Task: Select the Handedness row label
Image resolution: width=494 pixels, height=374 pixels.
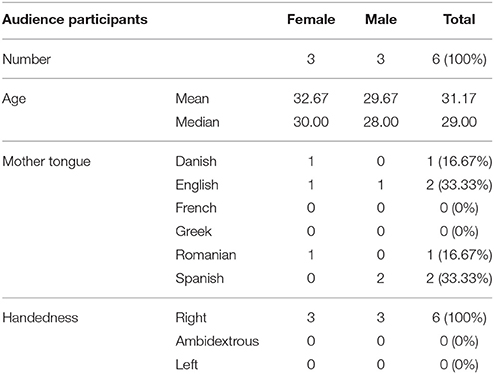Action: pyautogui.click(x=40, y=318)
